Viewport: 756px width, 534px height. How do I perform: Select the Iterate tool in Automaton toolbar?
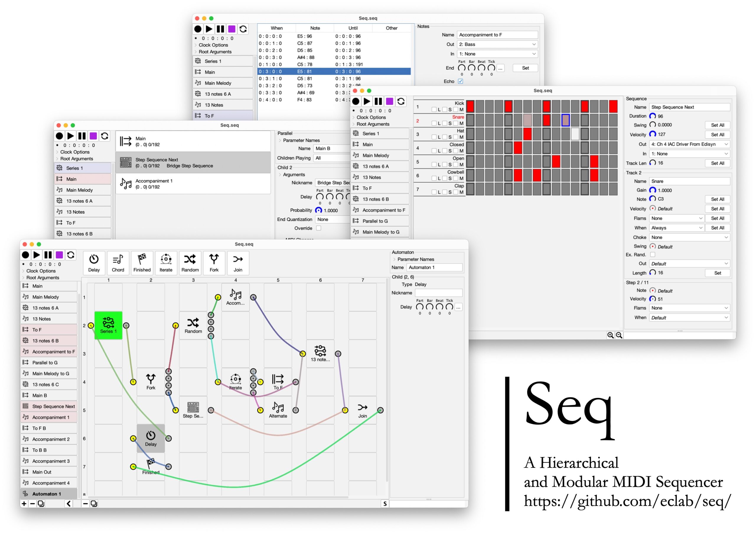point(166,263)
